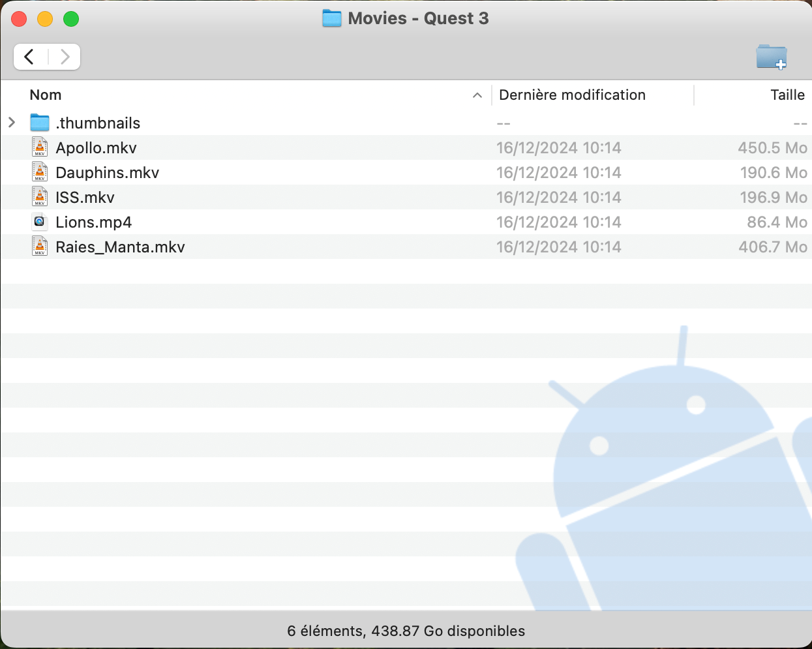Click the forward navigation arrow
The image size is (812, 649).
pyautogui.click(x=65, y=57)
